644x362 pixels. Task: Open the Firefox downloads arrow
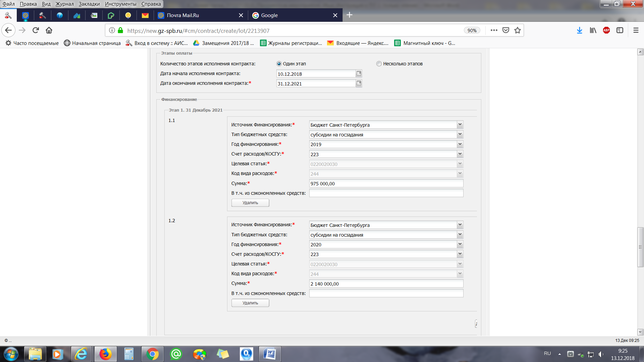579,31
